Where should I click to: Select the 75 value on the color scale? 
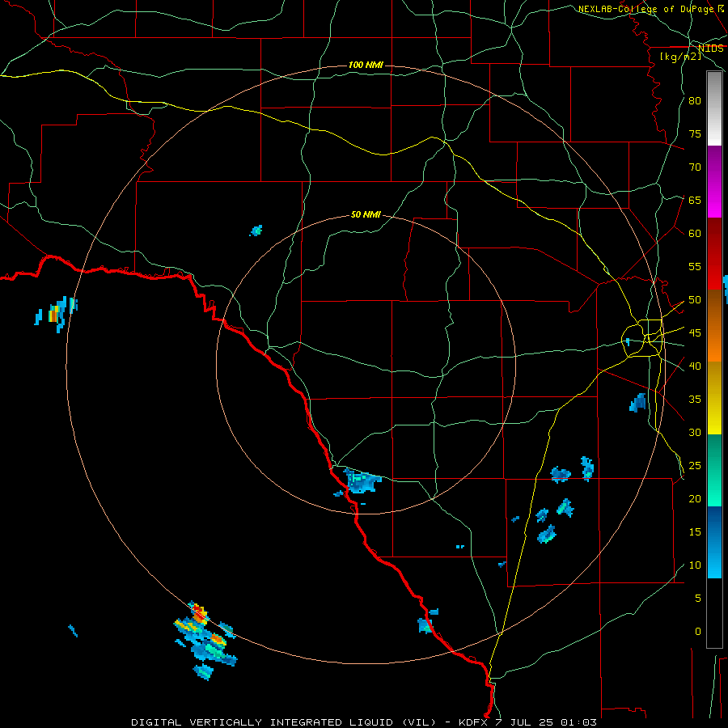[x=695, y=133]
